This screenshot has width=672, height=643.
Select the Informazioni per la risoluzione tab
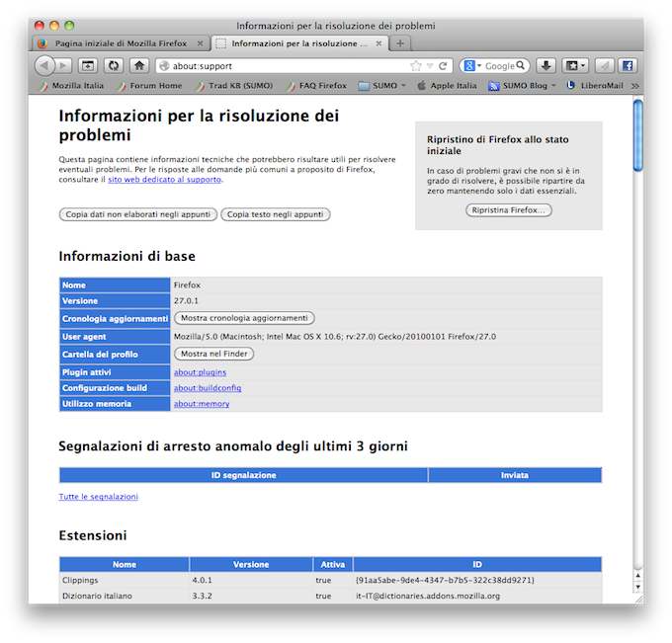coord(299,43)
